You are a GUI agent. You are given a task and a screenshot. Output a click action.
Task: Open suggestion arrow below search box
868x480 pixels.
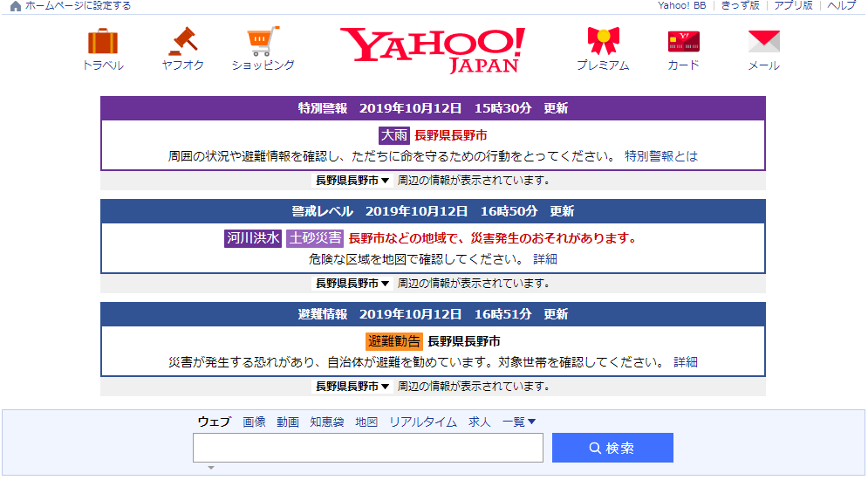tap(211, 468)
